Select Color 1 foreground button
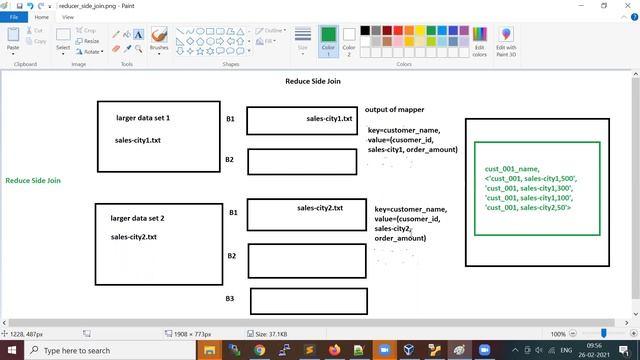The height and width of the screenshot is (360, 640). point(328,41)
